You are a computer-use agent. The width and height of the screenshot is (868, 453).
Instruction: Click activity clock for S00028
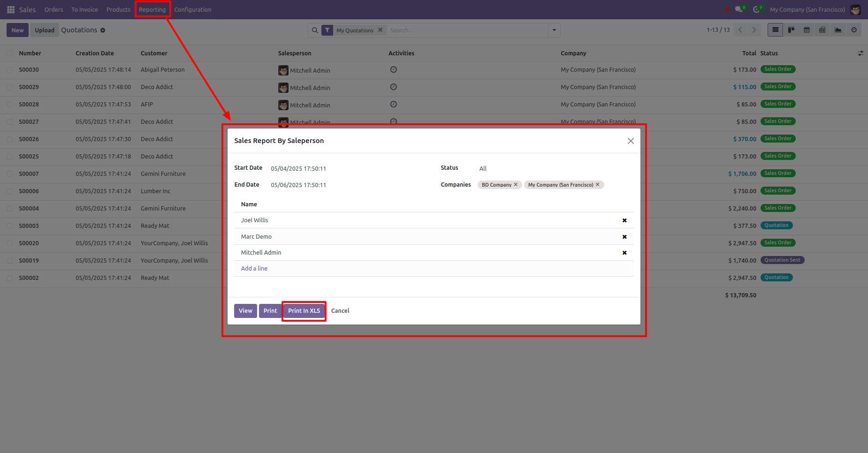[394, 104]
